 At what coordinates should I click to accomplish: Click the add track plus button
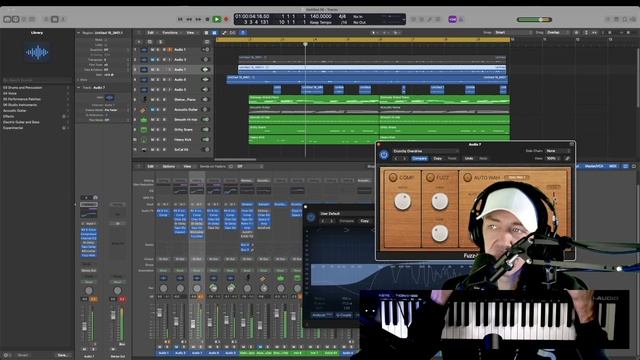point(139,42)
